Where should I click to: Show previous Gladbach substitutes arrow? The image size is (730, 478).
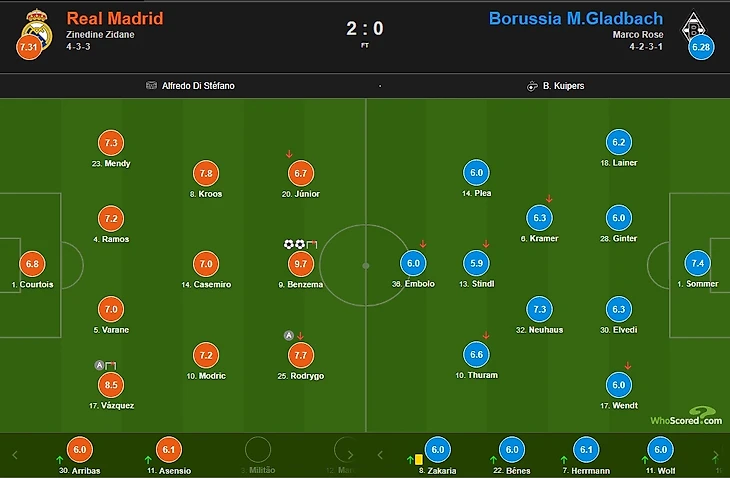click(x=380, y=455)
